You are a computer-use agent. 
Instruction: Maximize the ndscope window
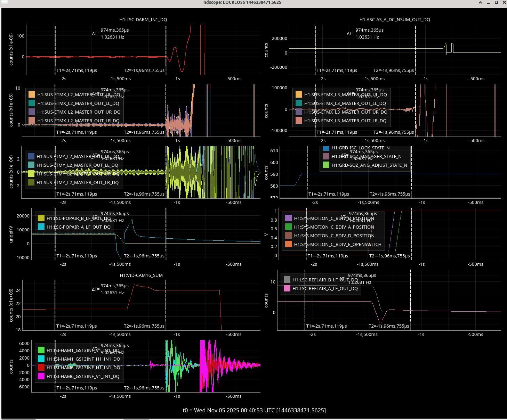click(496, 2)
